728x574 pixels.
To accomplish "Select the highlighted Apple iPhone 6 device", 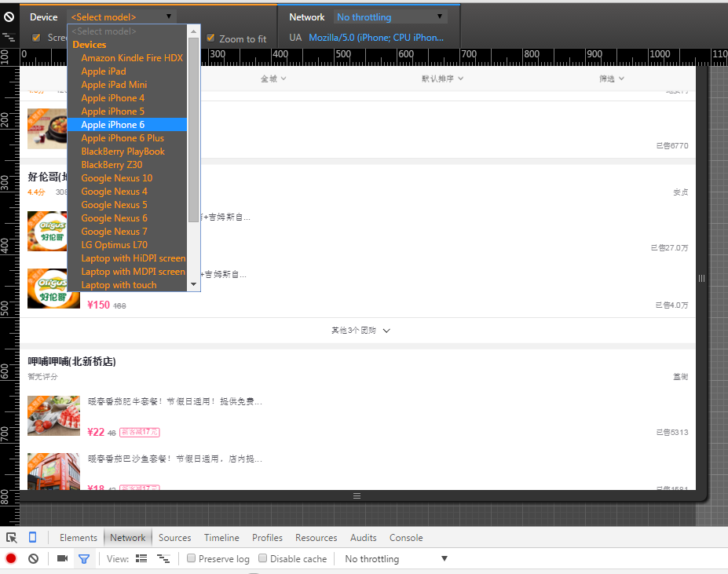I will (127, 125).
